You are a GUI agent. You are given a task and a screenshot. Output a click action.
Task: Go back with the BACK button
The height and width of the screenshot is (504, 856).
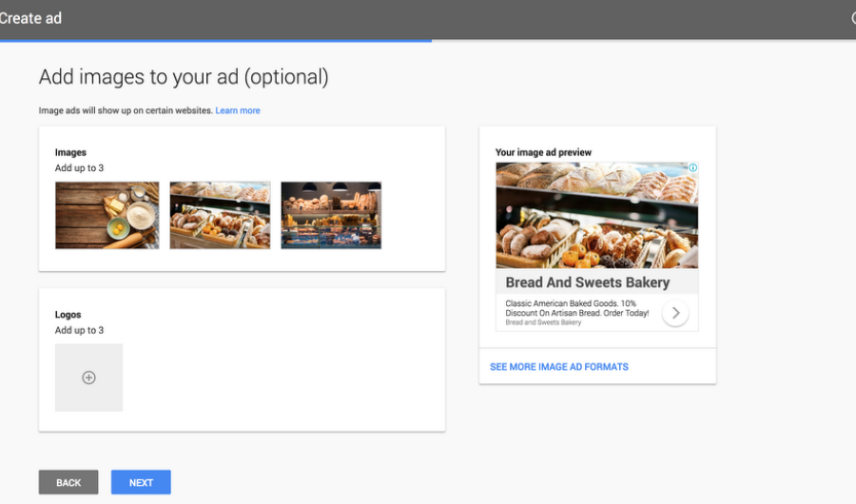[x=68, y=482]
